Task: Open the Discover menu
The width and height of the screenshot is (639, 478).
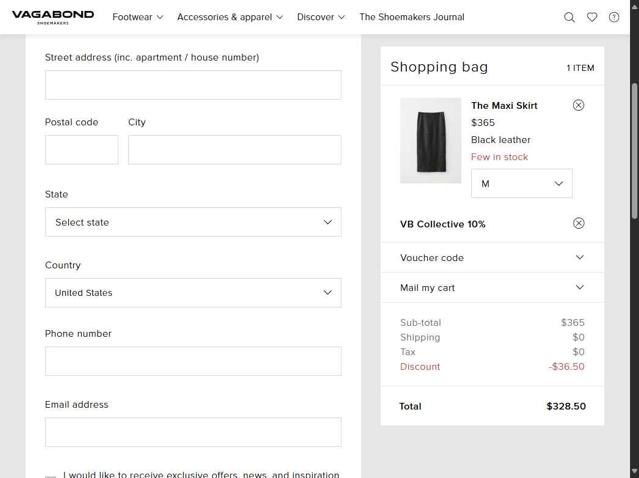Action: 321,17
